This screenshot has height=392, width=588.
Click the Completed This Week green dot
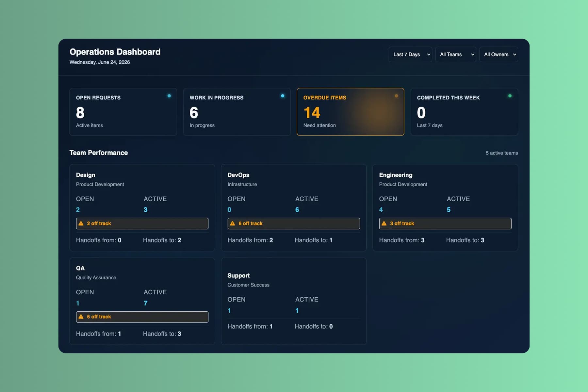pos(510,96)
